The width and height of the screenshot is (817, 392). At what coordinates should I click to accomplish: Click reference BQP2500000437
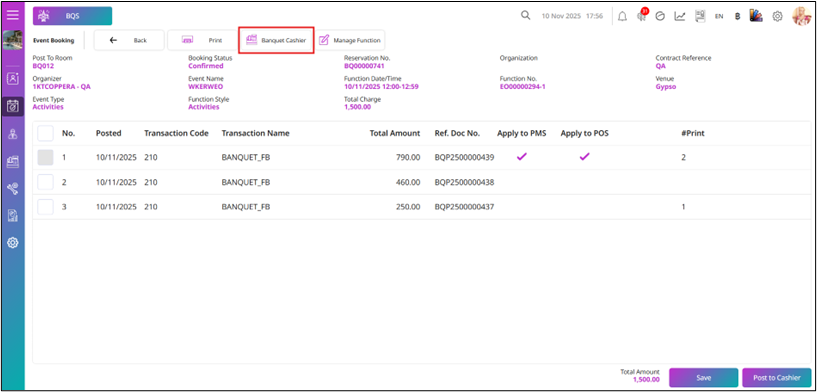464,207
